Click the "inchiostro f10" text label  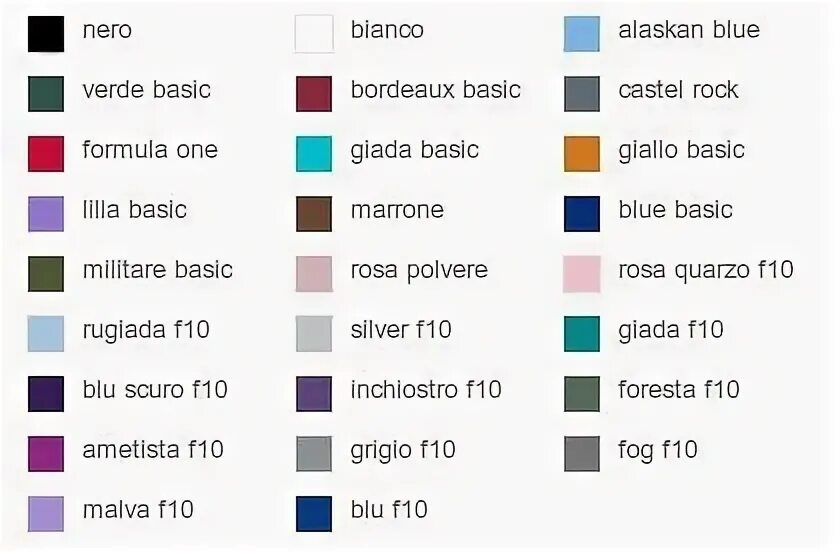coord(426,390)
